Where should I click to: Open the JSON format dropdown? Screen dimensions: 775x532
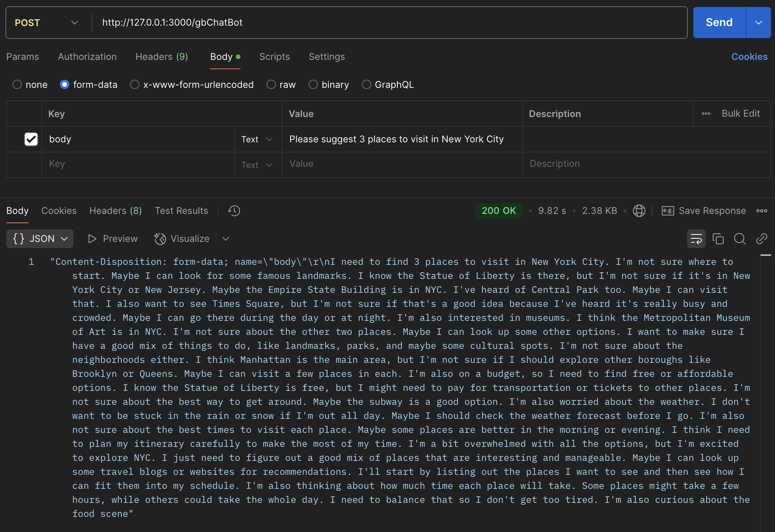point(40,239)
